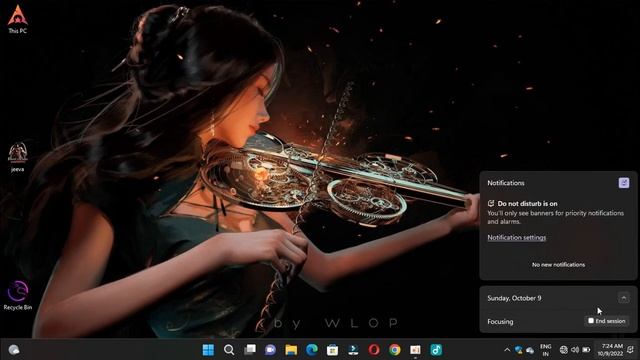Show hidden system tray icons

pyautogui.click(x=507, y=350)
